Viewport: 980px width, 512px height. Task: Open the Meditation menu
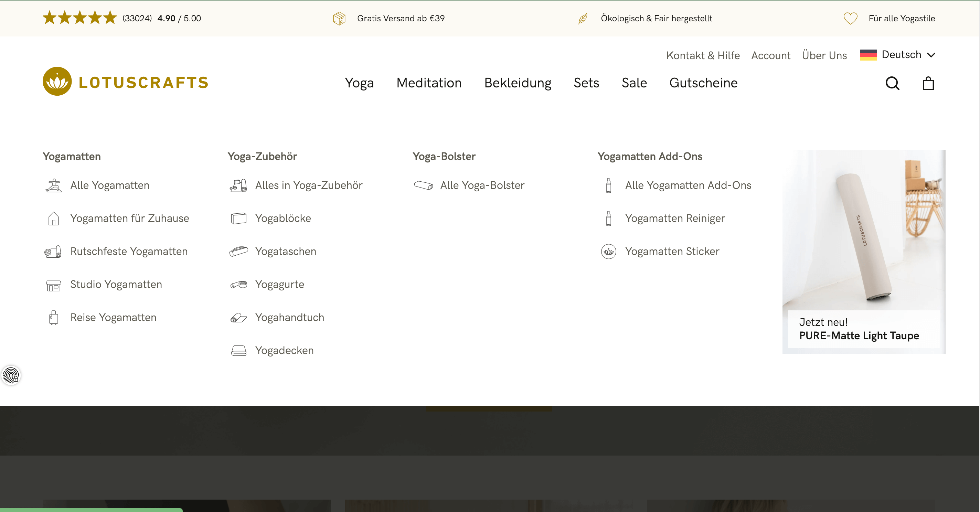pyautogui.click(x=429, y=83)
